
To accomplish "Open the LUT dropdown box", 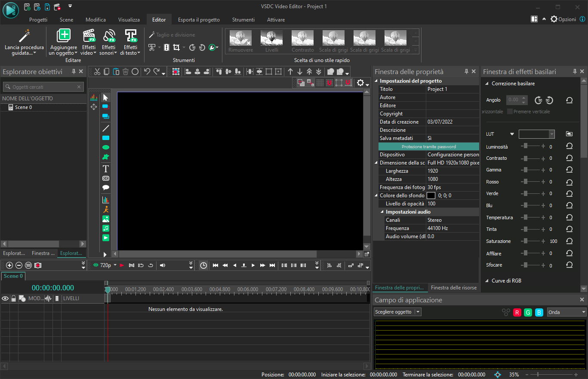I will tap(536, 134).
